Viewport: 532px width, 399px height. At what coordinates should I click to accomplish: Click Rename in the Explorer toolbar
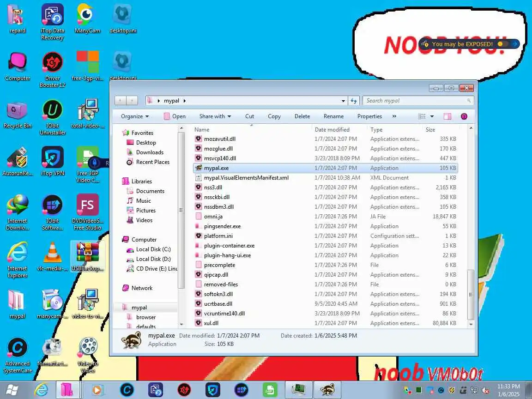(x=333, y=116)
